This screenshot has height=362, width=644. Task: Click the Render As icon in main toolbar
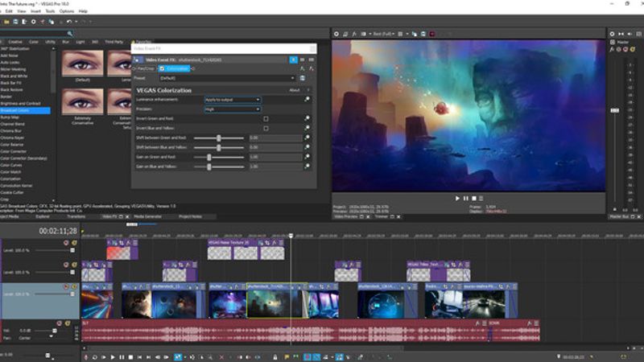(24, 22)
